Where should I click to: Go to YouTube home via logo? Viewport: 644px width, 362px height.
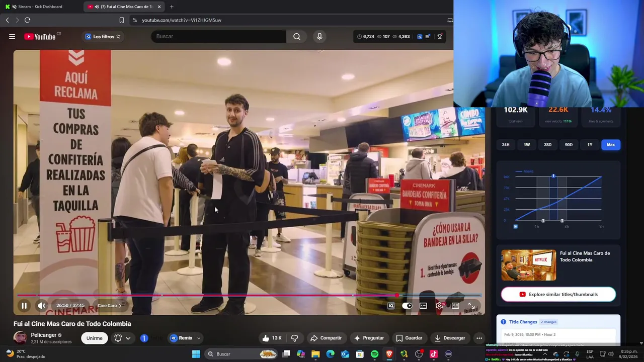coord(40,36)
